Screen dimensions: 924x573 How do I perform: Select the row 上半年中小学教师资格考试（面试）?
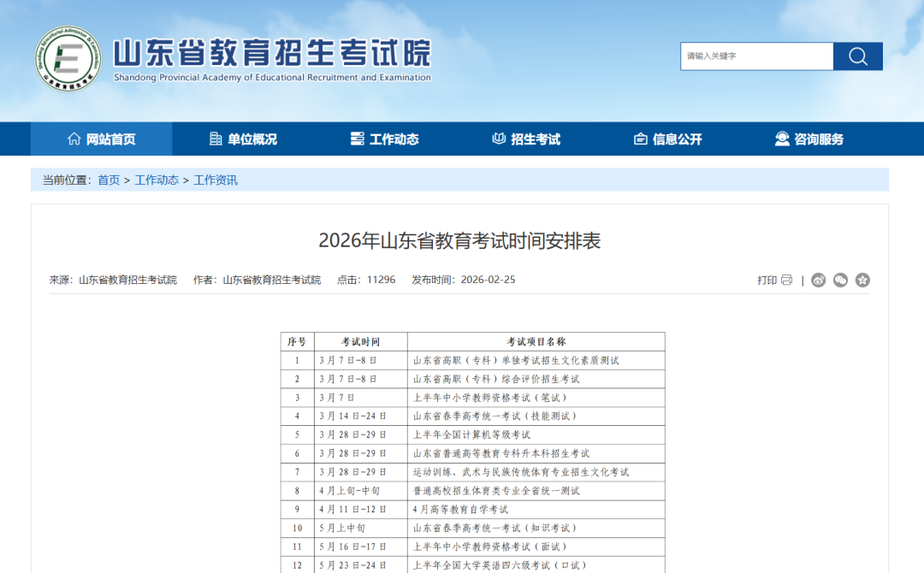472,546
